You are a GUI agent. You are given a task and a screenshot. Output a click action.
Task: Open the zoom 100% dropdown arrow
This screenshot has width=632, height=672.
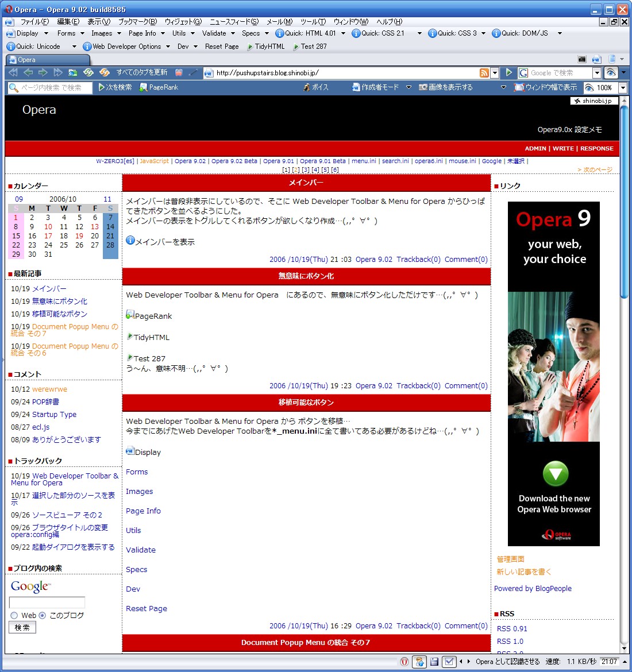point(623,87)
